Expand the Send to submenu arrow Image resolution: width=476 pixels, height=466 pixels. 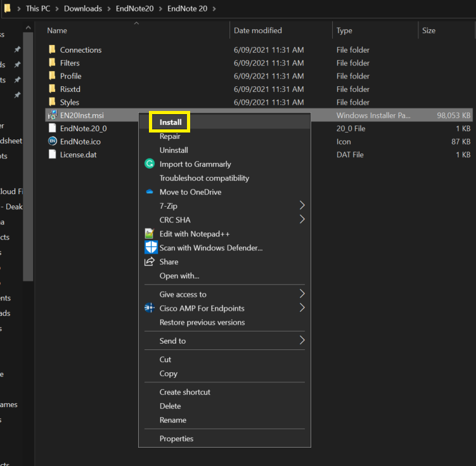point(302,340)
